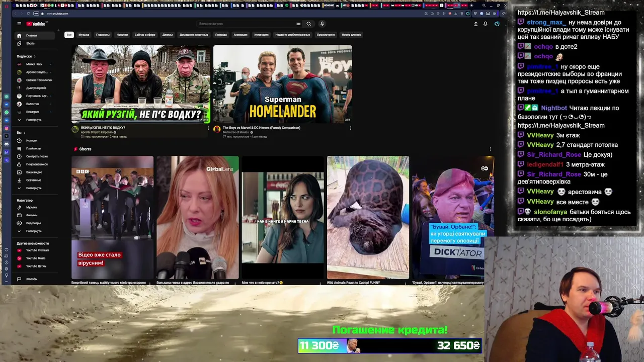Open the Shorts shelf options menu
644x362 pixels.
tap(490, 149)
